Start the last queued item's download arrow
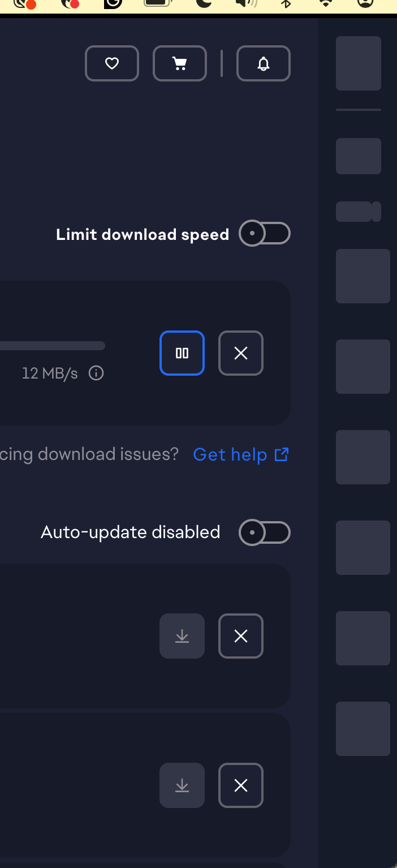397x868 pixels. 182,785
